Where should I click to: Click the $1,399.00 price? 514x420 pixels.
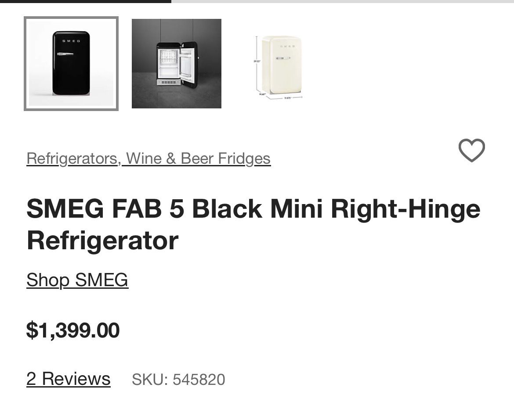(x=73, y=330)
